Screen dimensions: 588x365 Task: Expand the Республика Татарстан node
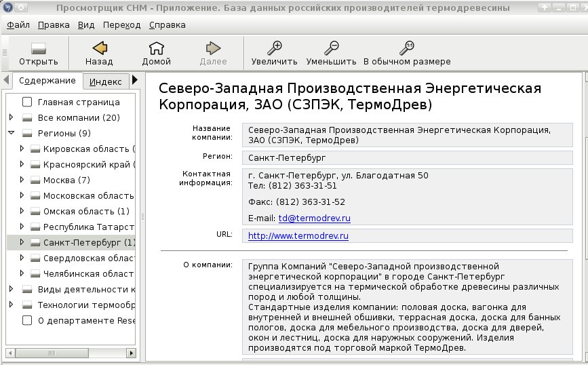[x=22, y=226]
